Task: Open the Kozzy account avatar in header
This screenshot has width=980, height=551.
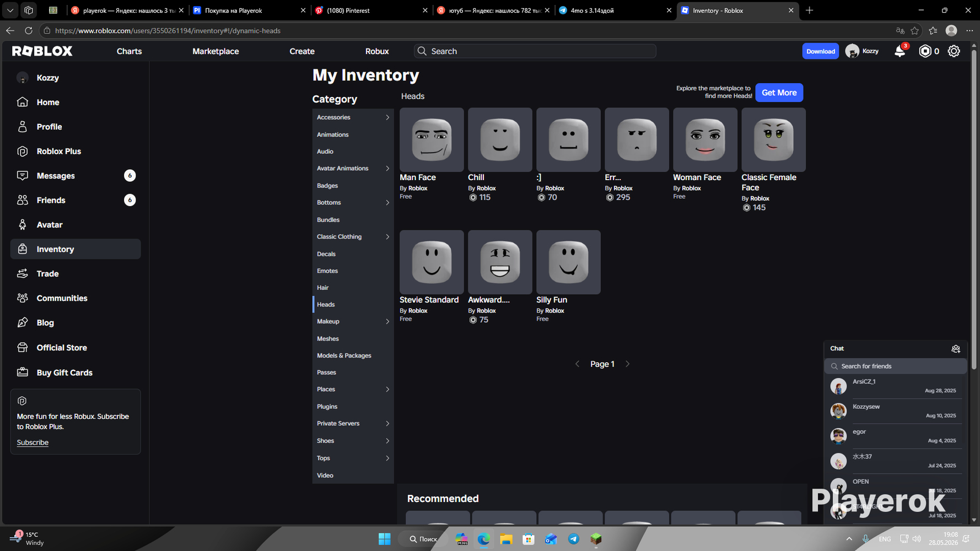Action: [x=852, y=51]
